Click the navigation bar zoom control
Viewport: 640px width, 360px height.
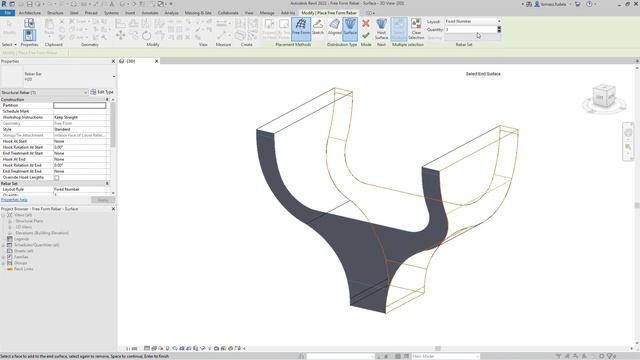pos(628,147)
